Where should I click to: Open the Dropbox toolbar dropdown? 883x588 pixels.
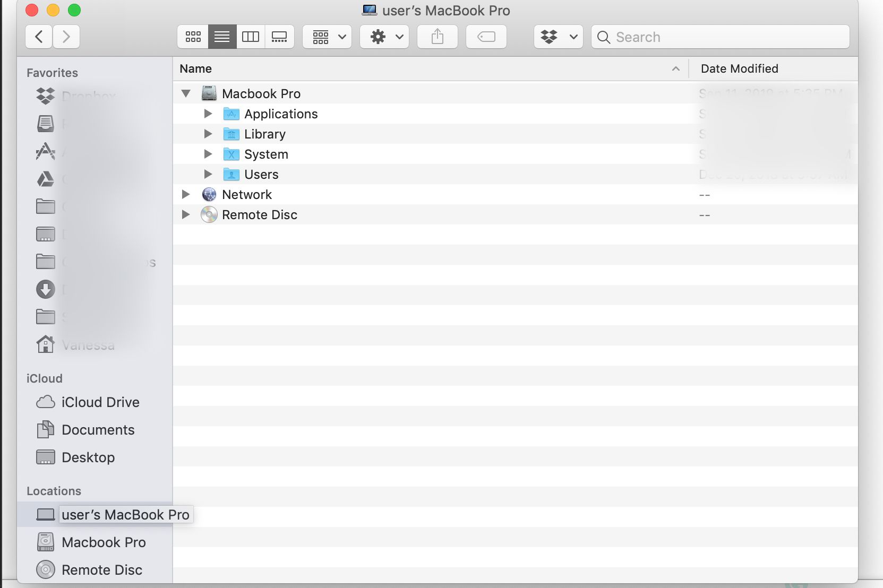[x=559, y=37]
